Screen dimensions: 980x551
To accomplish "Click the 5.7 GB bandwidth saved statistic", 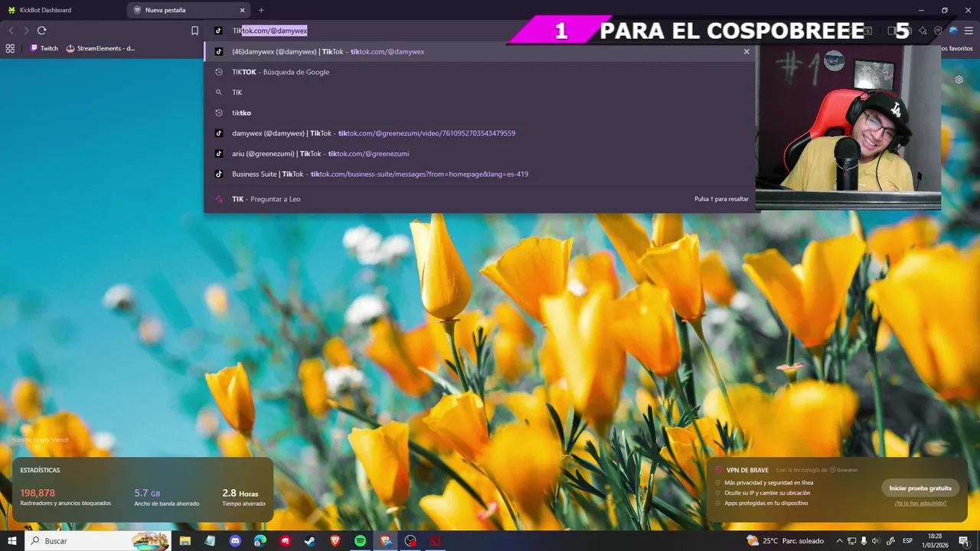I will (166, 497).
